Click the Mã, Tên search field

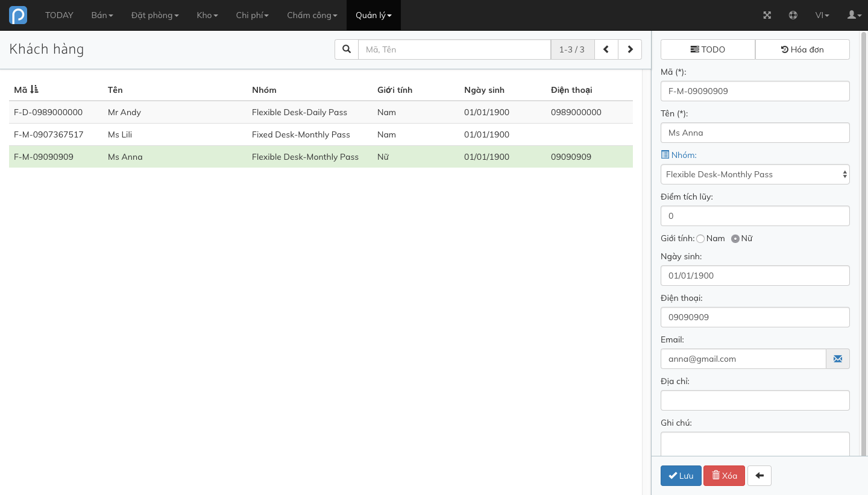[454, 49]
